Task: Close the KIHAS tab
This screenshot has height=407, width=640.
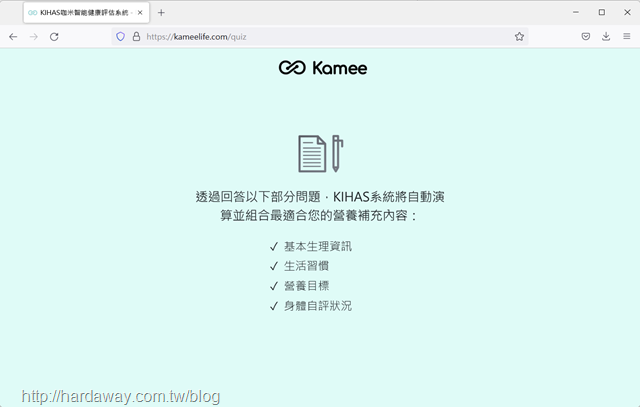Action: 140,13
